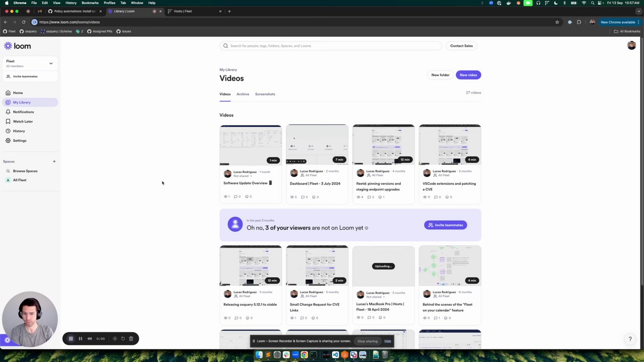Viewport: 644px width, 362px height.
Task: Switch to the Policy automations browser tab
Action: (74, 11)
